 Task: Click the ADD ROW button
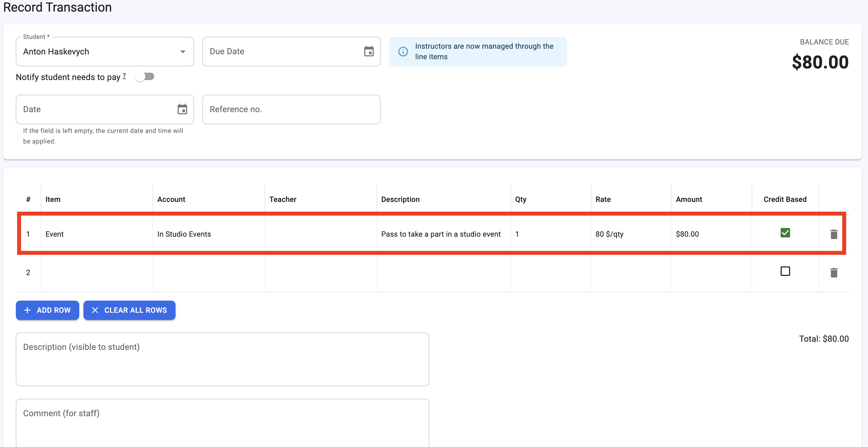pos(48,310)
